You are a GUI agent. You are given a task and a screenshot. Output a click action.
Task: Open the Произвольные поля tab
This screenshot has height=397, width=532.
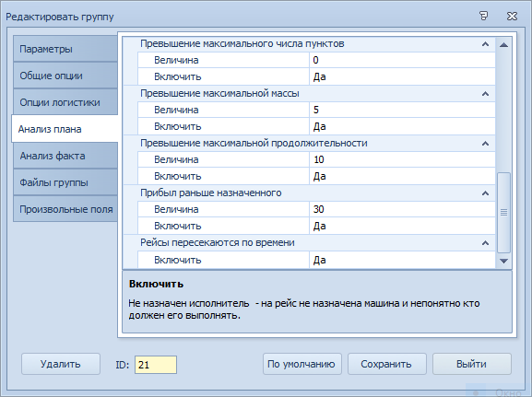coord(65,209)
